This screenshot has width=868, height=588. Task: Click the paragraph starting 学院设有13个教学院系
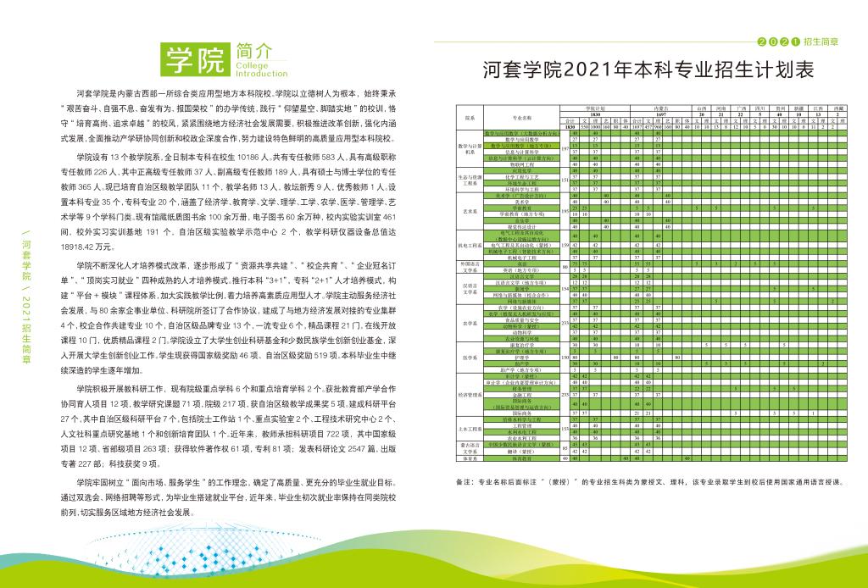[229, 202]
